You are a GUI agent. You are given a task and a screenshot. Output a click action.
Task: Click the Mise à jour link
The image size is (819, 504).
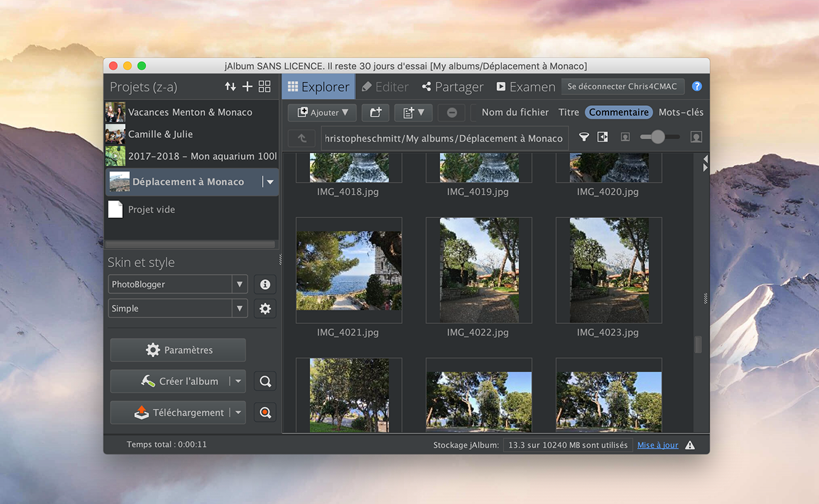(x=658, y=445)
